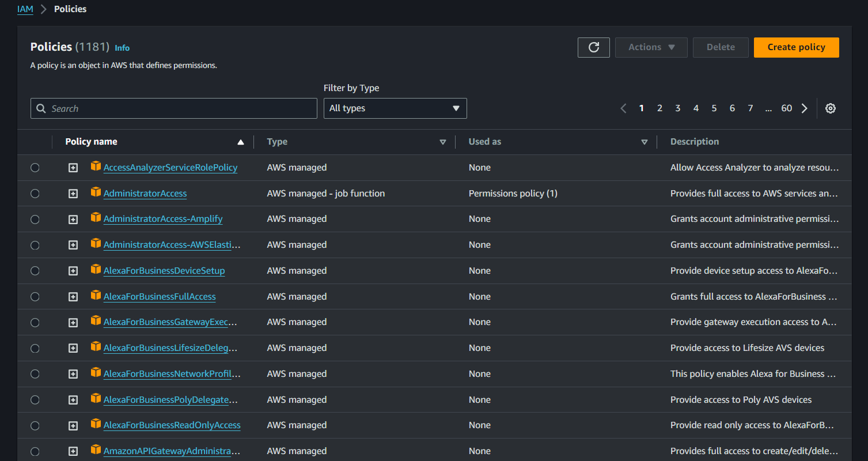Select the AlexaForBusinessFullAccess radio button

35,297
